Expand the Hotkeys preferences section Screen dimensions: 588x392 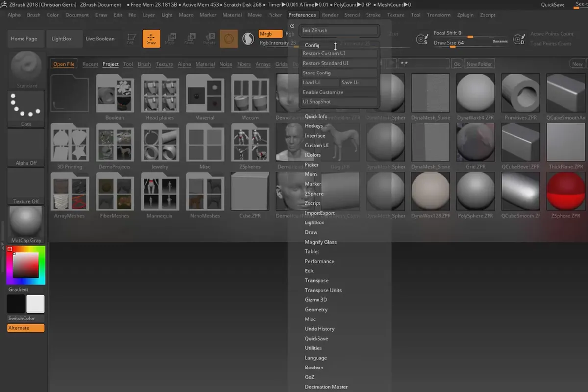[314, 126]
